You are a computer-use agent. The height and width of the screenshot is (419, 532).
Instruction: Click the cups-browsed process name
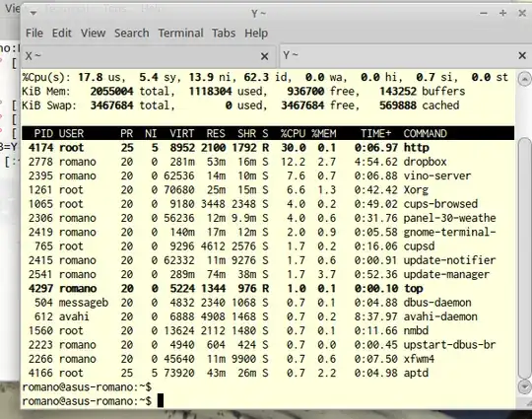[x=440, y=204]
